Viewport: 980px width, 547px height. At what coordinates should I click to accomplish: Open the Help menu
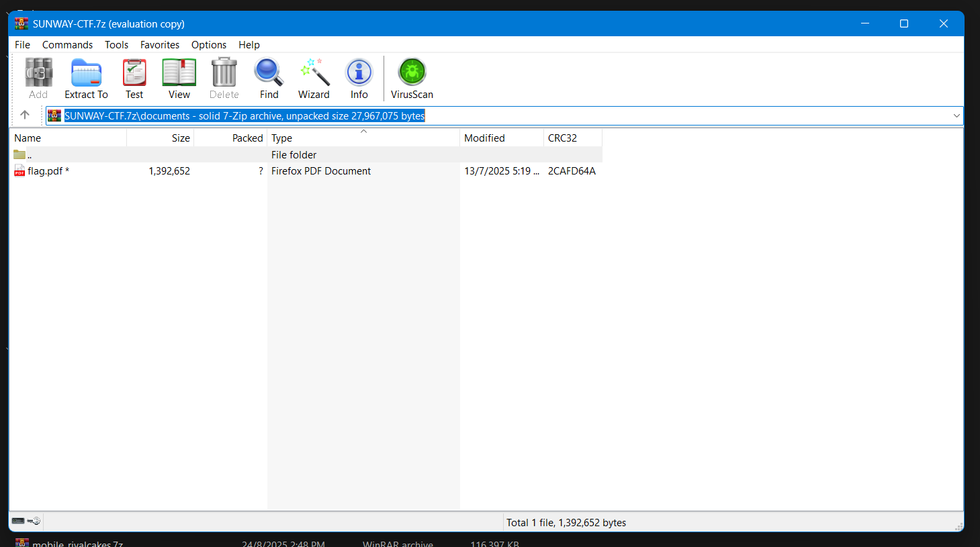point(249,44)
